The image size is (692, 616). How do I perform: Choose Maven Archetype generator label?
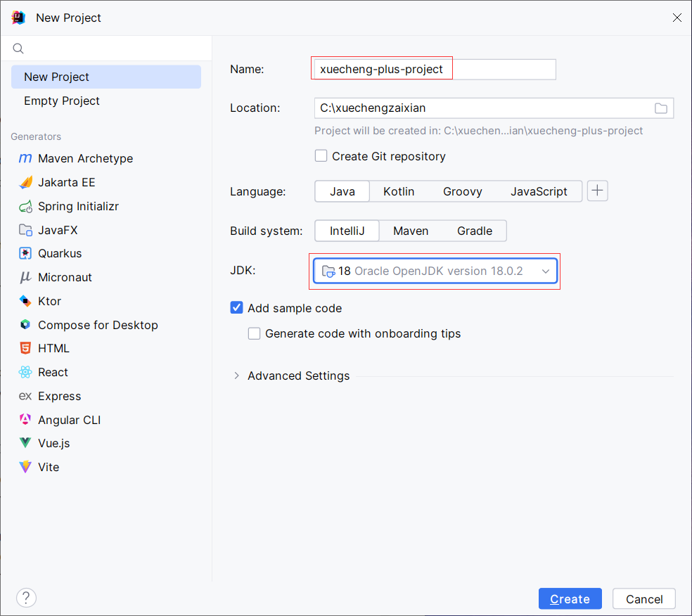[x=86, y=158]
